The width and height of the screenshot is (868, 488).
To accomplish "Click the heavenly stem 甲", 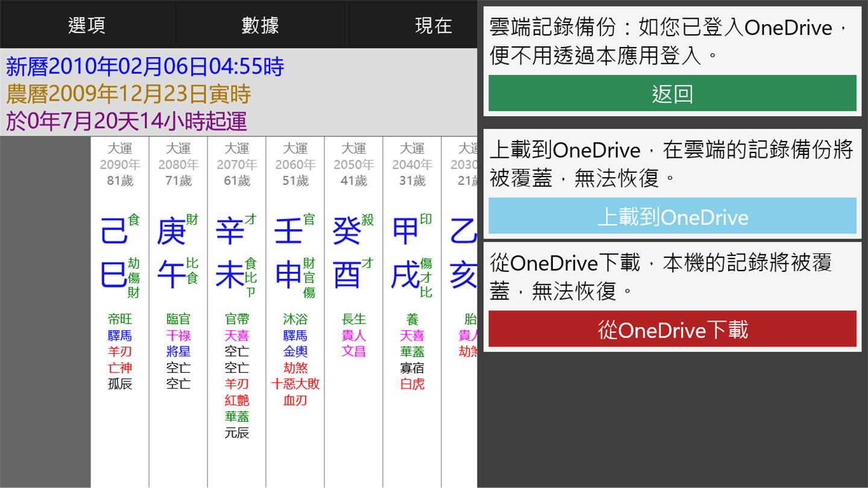I will coord(405,231).
